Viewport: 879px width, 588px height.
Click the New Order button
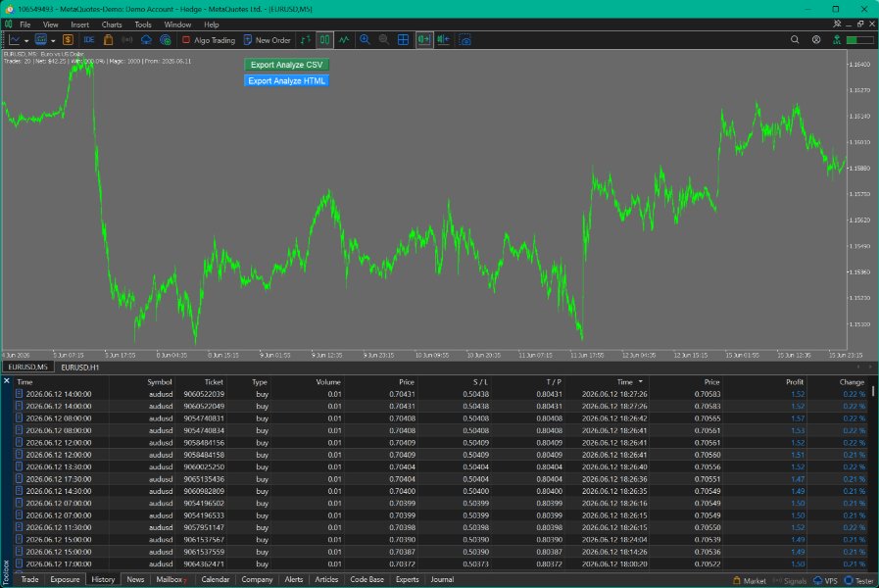pos(268,40)
